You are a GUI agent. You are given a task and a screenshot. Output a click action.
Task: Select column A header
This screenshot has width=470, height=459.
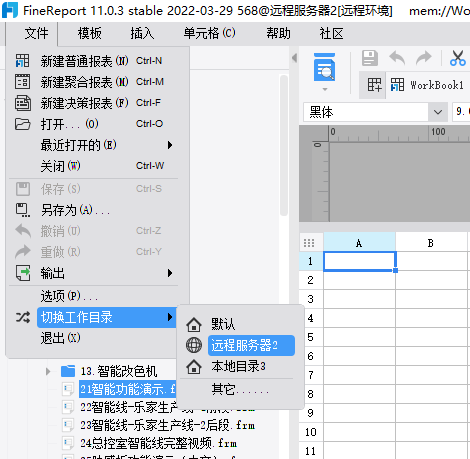click(359, 242)
